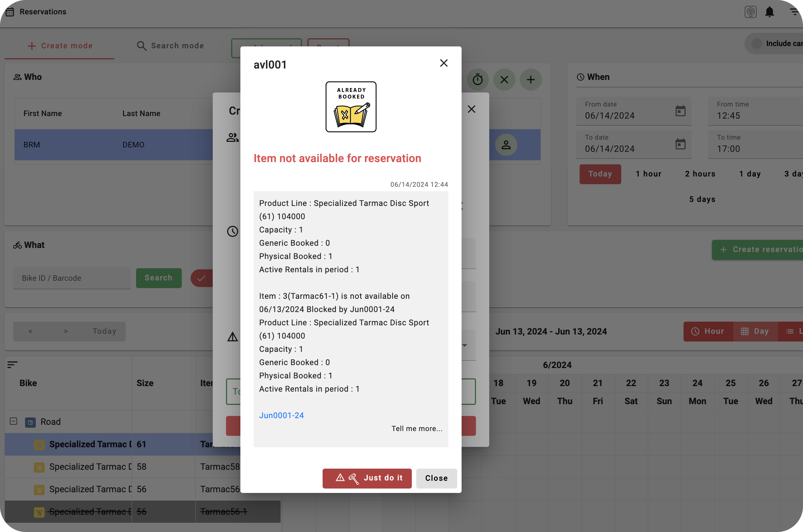Image resolution: width=803 pixels, height=532 pixels.
Task: Open From date calendar picker icon
Action: click(680, 111)
